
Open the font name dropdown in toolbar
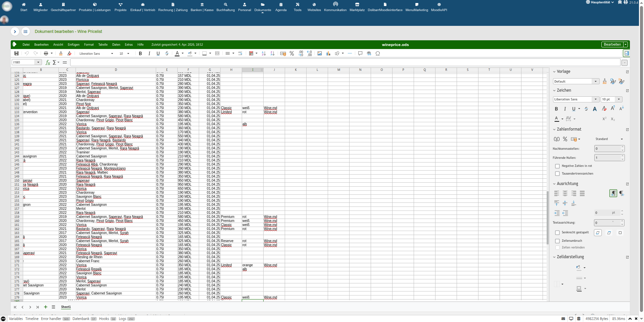point(112,54)
